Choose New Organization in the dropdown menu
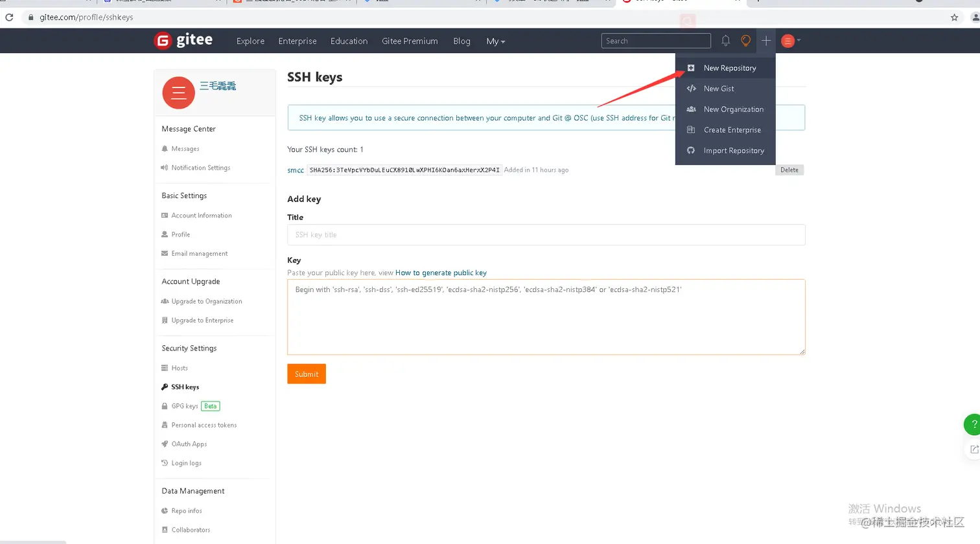 (x=725, y=109)
